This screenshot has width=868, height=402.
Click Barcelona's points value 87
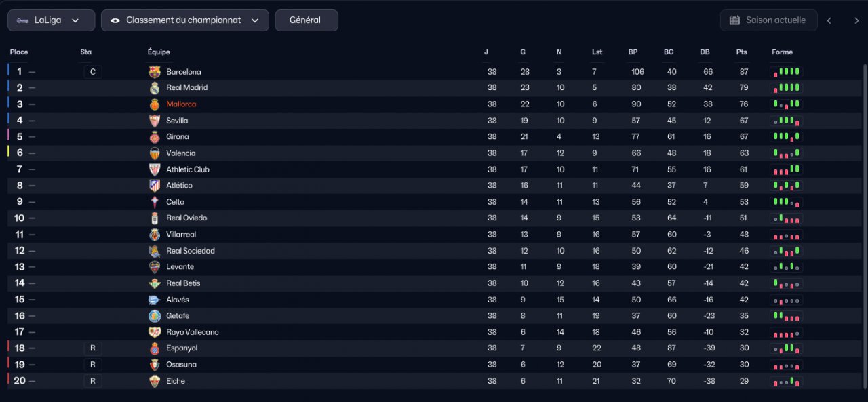[744, 72]
